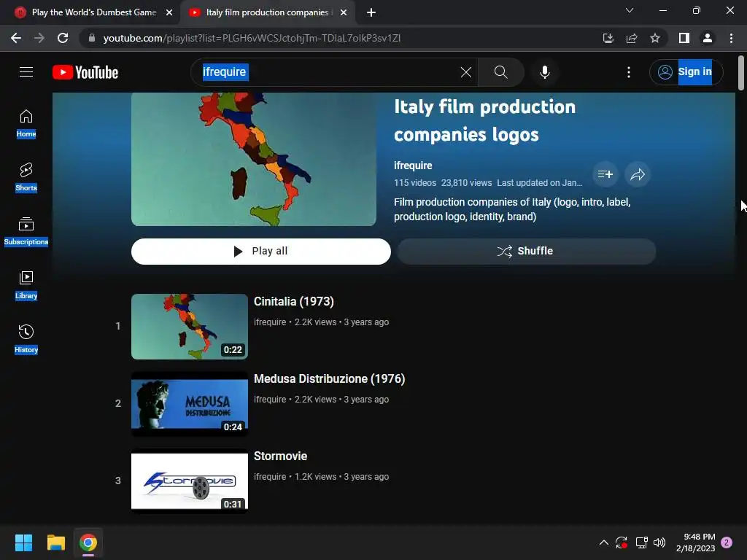
Task: Select the Italy film production companies tab
Action: [267, 12]
